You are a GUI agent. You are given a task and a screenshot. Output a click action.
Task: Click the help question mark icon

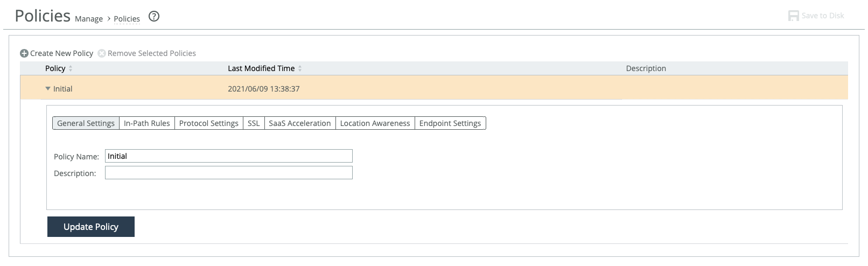(154, 16)
